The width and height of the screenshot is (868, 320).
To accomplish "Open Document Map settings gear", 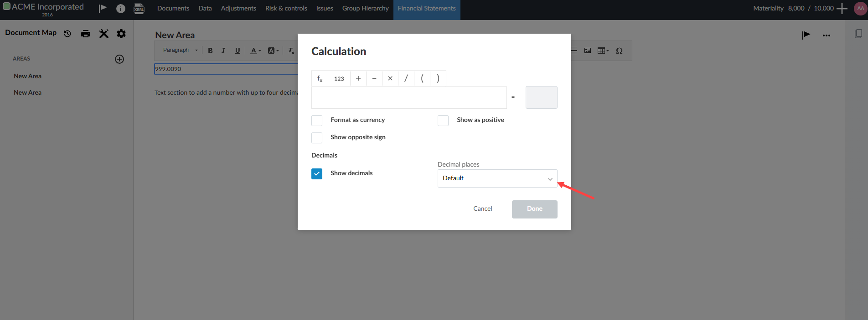I will 121,34.
